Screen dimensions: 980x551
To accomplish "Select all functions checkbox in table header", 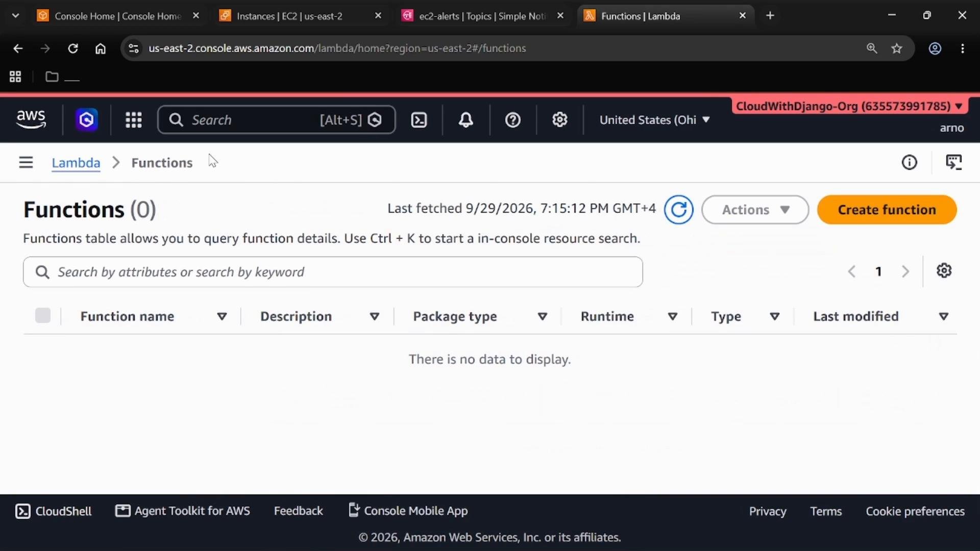I will point(43,316).
